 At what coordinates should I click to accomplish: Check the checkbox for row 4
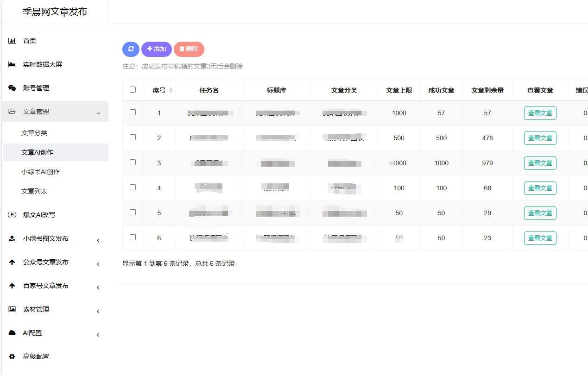click(x=133, y=188)
